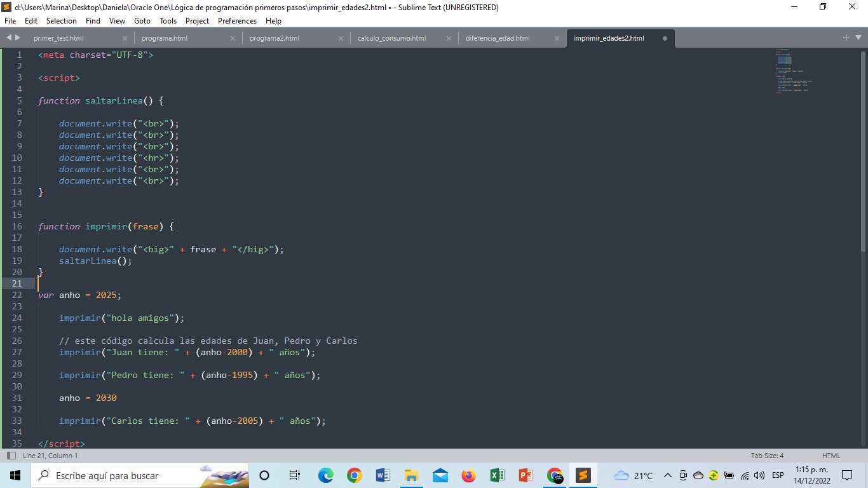
Task: Open Meet Now camera tray icon
Action: click(x=683, y=475)
